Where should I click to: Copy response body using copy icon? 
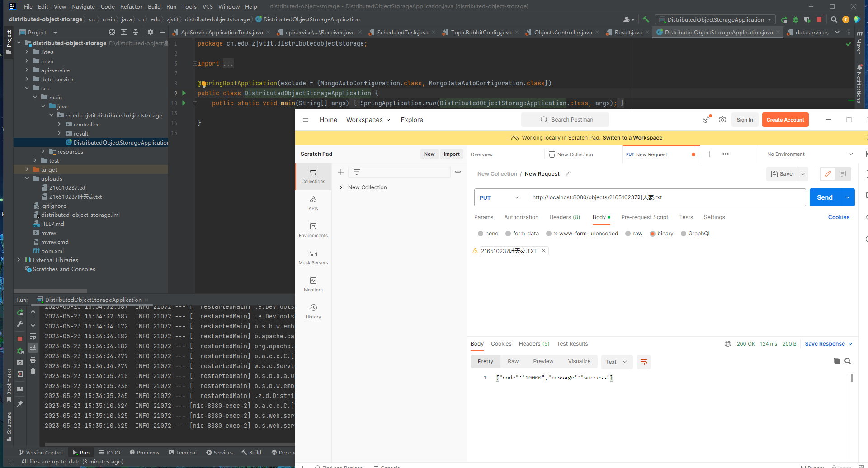click(x=836, y=361)
